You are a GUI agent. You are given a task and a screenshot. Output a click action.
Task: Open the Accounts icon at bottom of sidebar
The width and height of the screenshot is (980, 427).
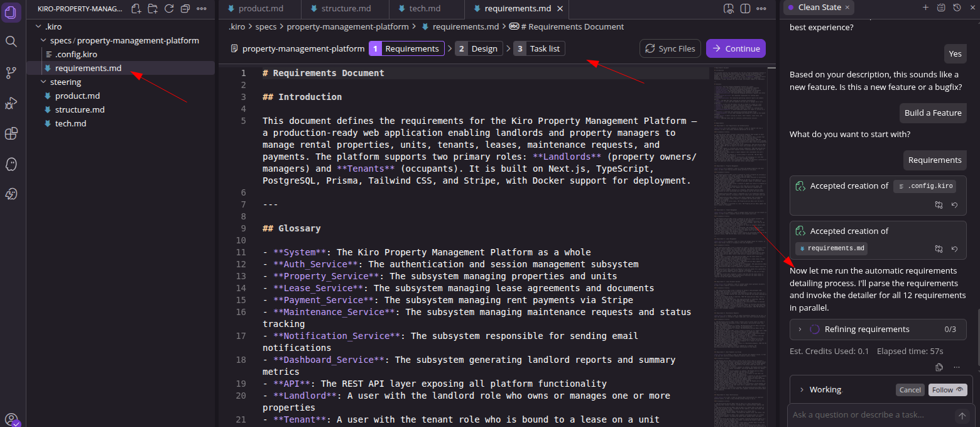click(x=11, y=419)
